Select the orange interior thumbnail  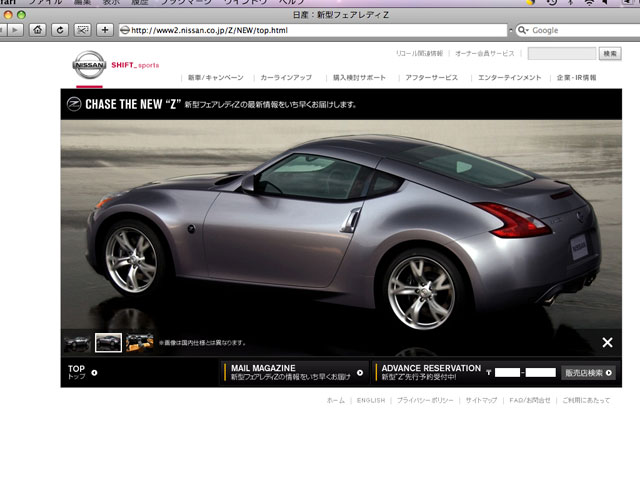(x=140, y=342)
